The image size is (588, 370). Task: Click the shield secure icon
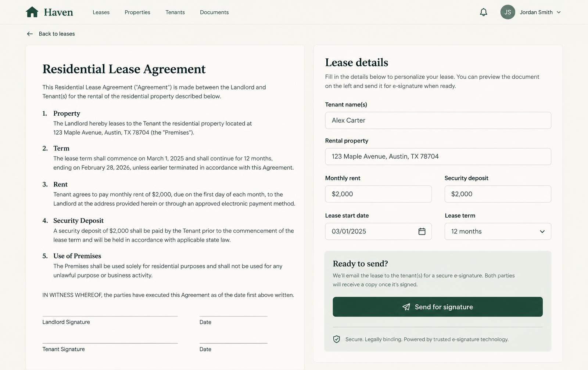coord(336,339)
